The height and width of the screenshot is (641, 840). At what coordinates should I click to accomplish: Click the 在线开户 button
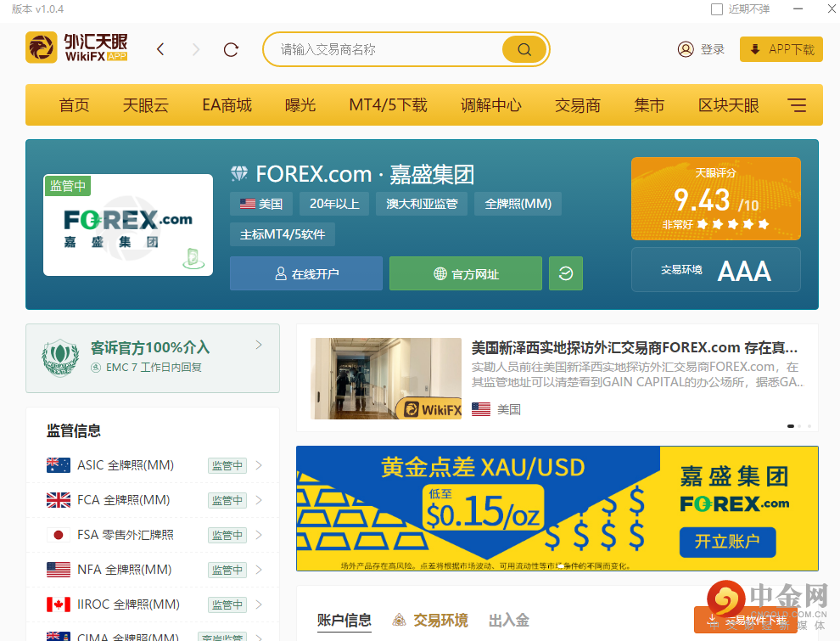coord(305,273)
